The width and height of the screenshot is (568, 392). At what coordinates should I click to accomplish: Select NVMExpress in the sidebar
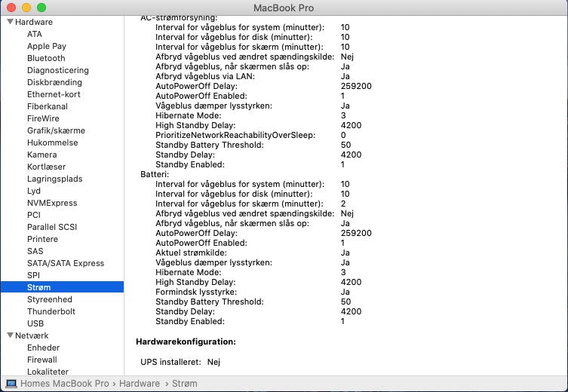point(52,203)
